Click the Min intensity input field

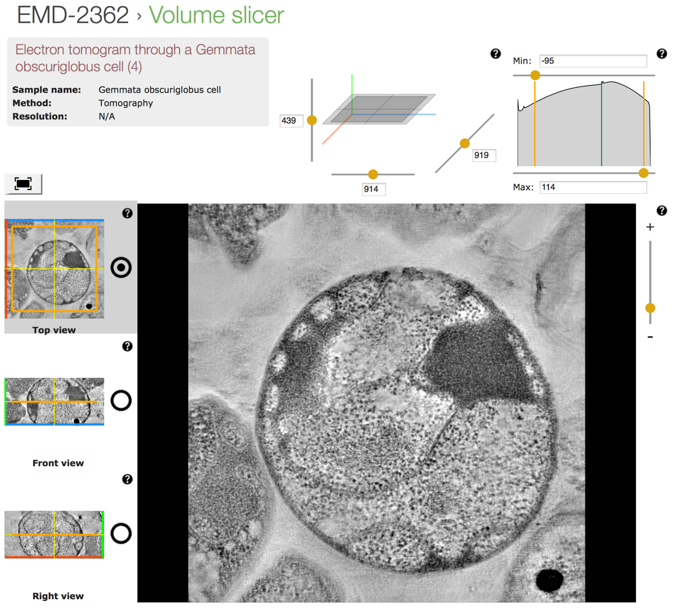pyautogui.click(x=593, y=61)
